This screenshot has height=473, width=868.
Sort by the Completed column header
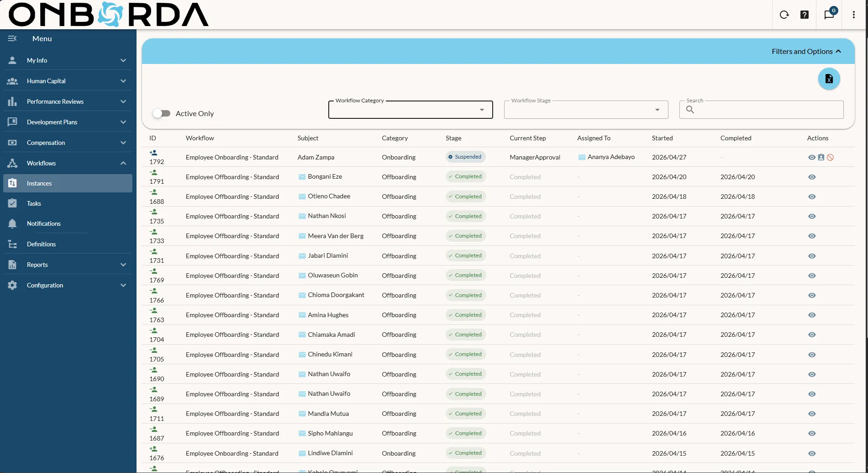736,138
